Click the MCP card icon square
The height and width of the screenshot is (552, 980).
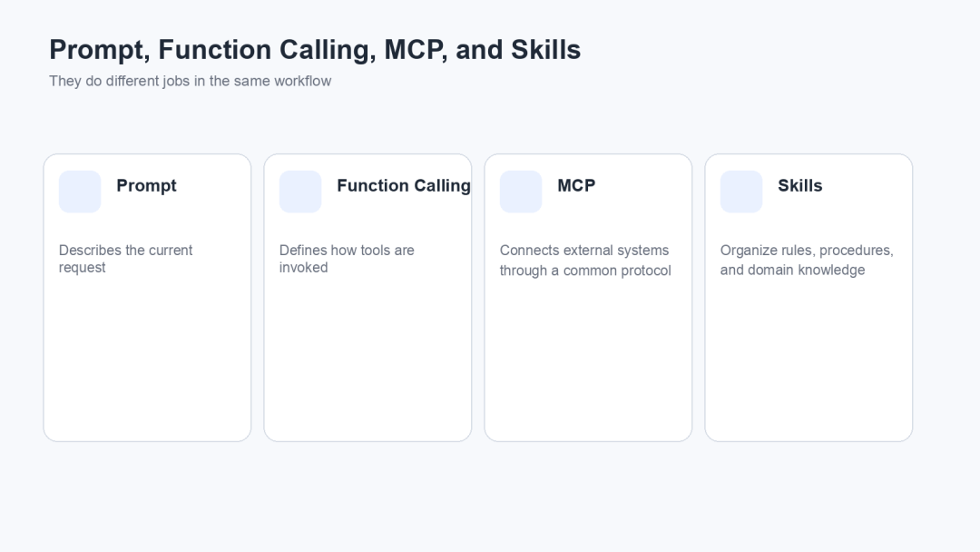pos(521,192)
